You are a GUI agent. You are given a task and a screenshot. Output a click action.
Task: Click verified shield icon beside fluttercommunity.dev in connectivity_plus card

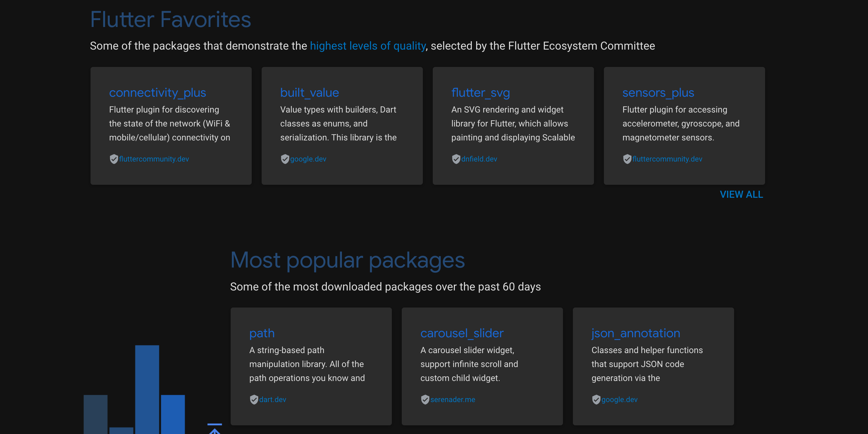(x=113, y=159)
